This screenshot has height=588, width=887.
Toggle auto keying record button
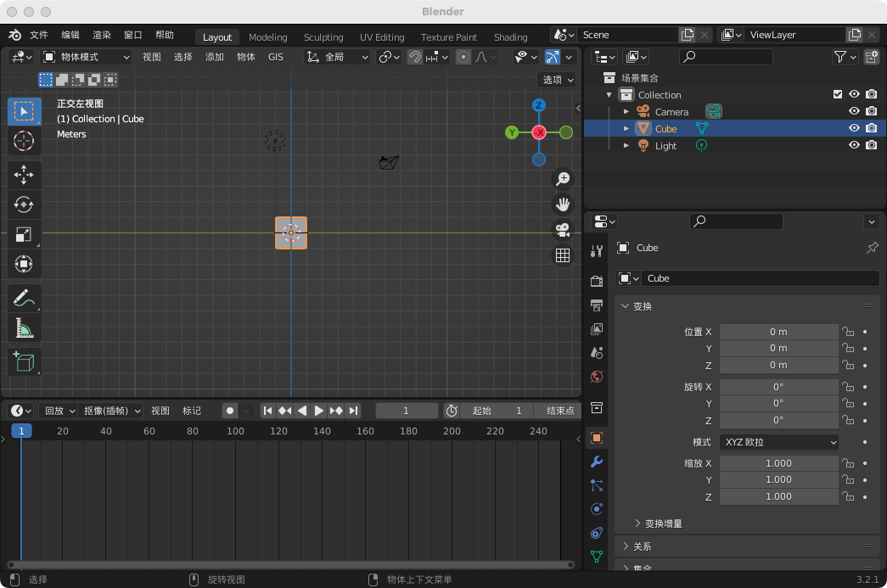[x=230, y=411]
